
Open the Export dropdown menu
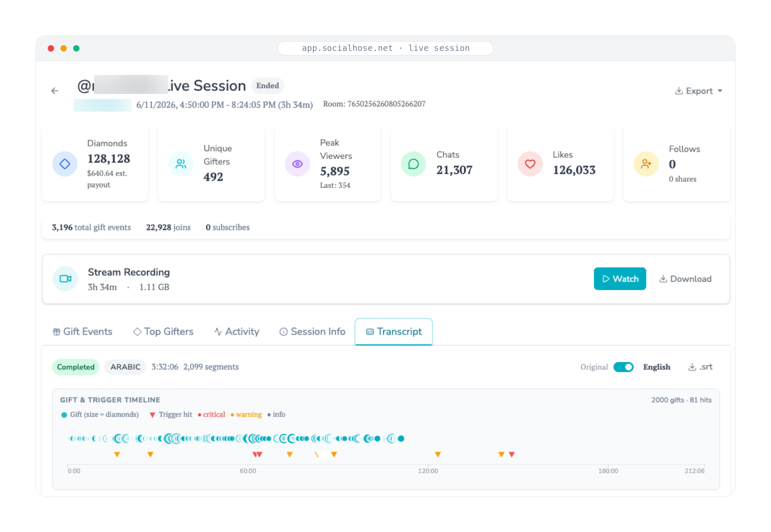coord(698,91)
